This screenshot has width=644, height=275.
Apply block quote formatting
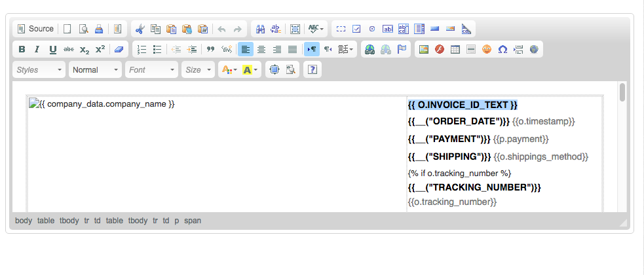tap(211, 49)
